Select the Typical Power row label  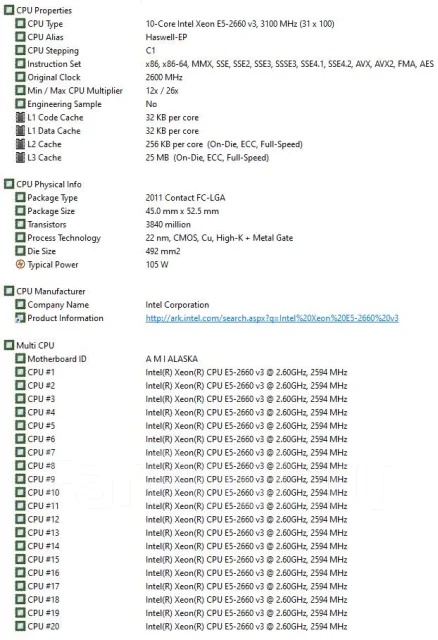point(53,265)
